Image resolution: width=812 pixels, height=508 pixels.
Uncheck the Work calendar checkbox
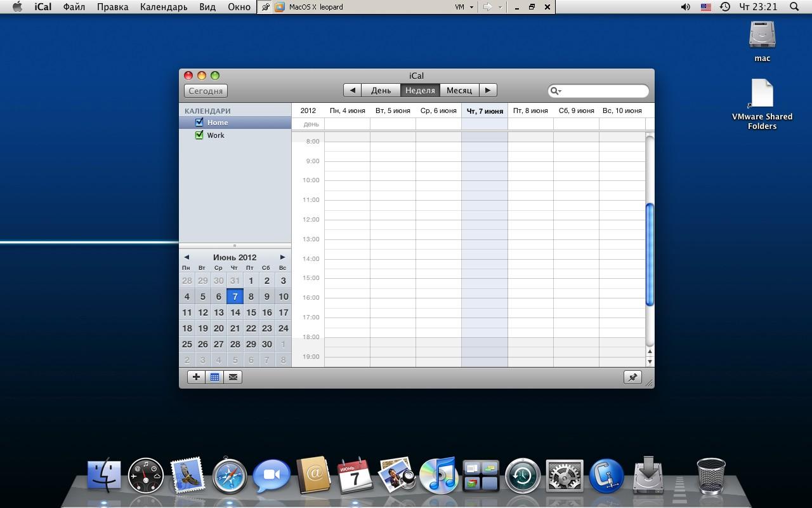(x=199, y=135)
